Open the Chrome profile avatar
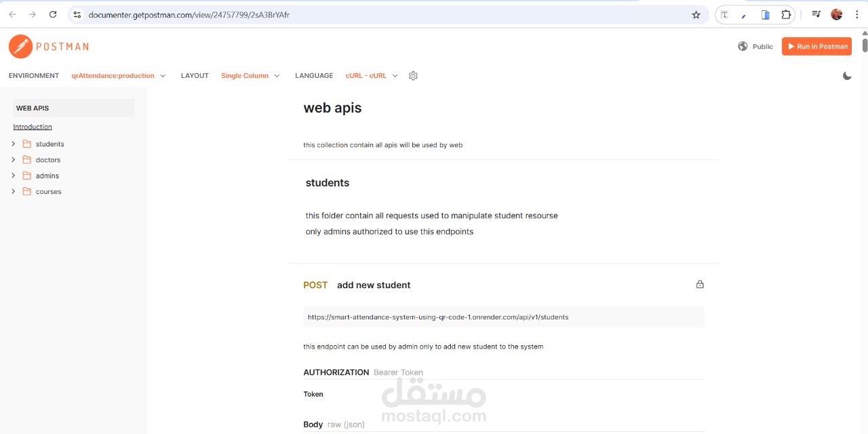Screen dimensions: 868x434 [x=837, y=14]
